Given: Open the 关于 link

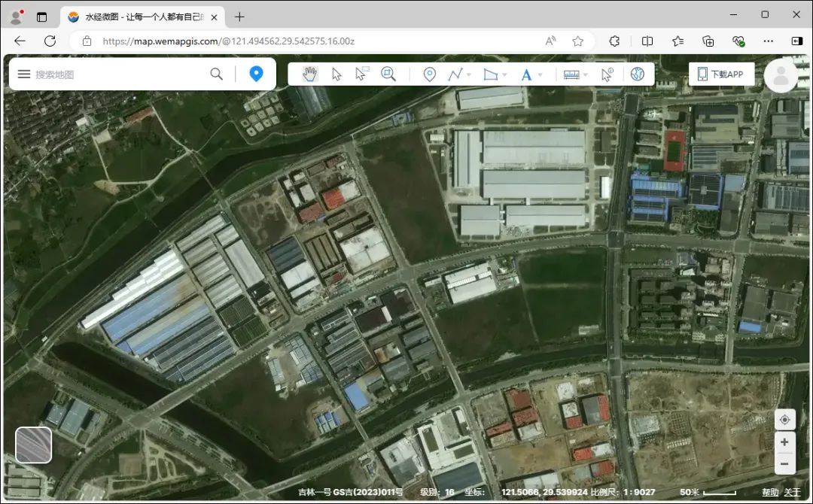Looking at the screenshot, I should click(792, 492).
